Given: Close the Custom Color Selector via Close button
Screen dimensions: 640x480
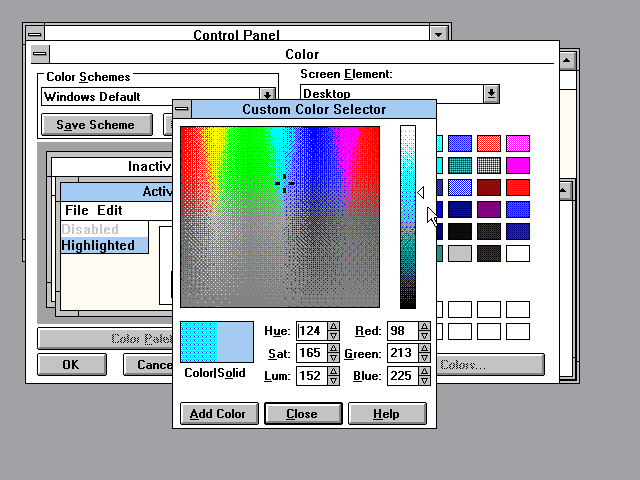Looking at the screenshot, I should (302, 413).
